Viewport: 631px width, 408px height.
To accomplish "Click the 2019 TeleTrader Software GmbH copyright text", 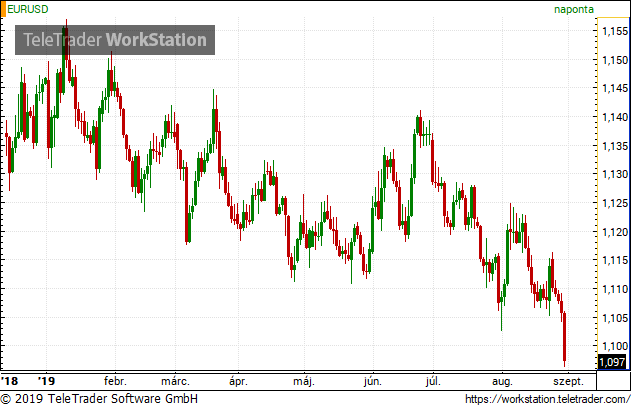I will coord(99,399).
